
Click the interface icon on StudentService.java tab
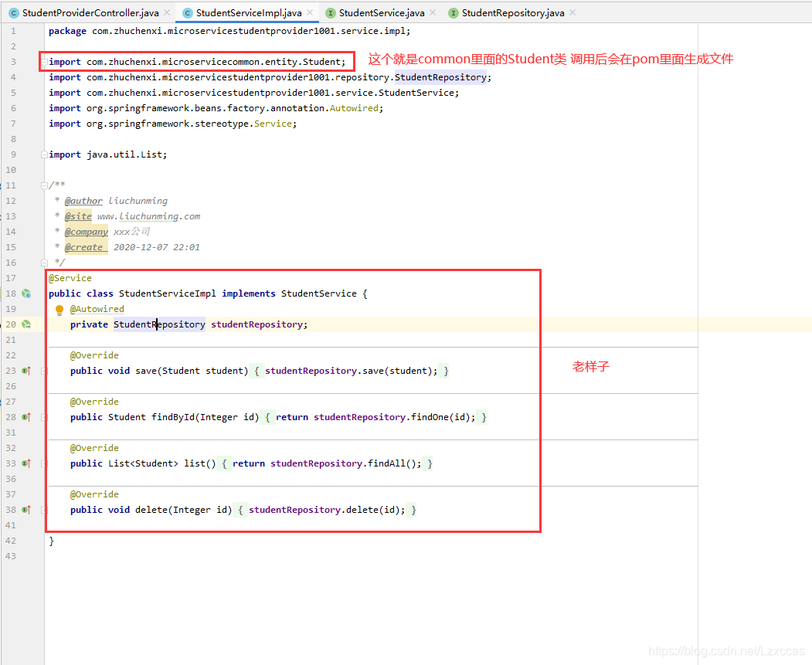(x=331, y=13)
